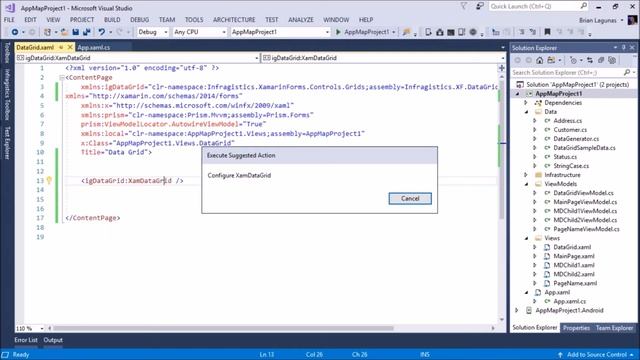Viewport: 640px width, 360px height.
Task: Open the Output tab
Action: tap(53, 340)
